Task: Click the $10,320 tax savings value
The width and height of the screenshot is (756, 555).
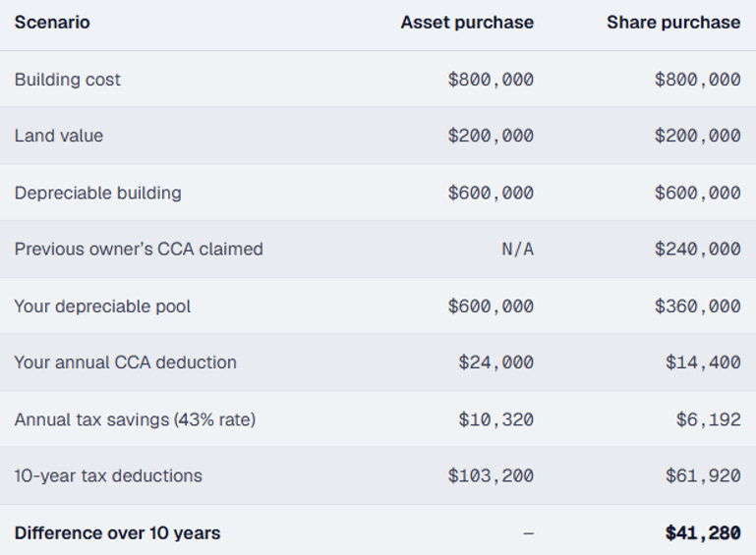Action: tap(495, 419)
